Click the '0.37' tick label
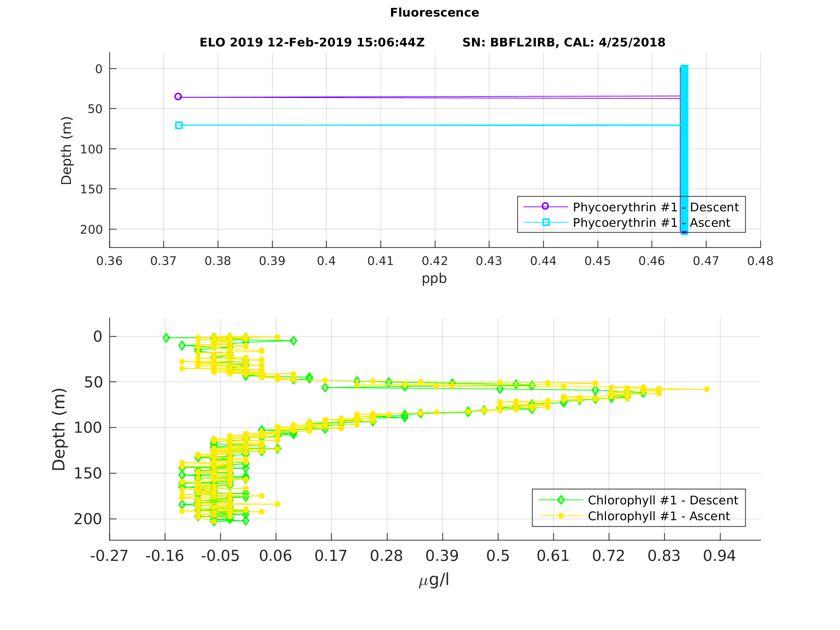The height and width of the screenshot is (630, 840). tap(164, 261)
